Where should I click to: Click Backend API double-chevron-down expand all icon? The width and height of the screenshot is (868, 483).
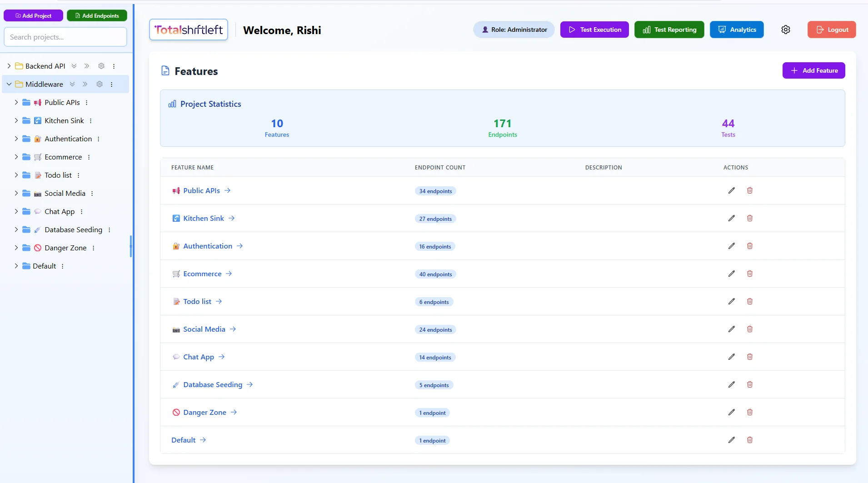click(74, 66)
